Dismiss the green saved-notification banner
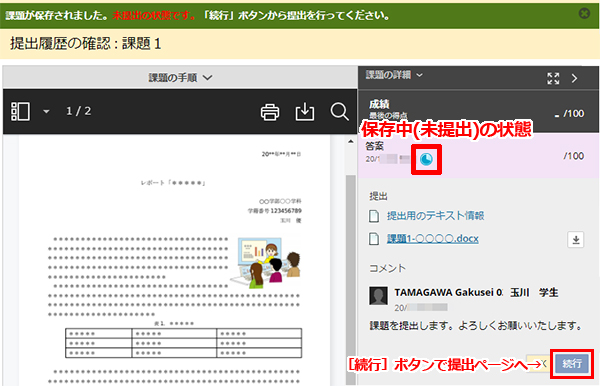The image size is (600, 386). click(584, 14)
